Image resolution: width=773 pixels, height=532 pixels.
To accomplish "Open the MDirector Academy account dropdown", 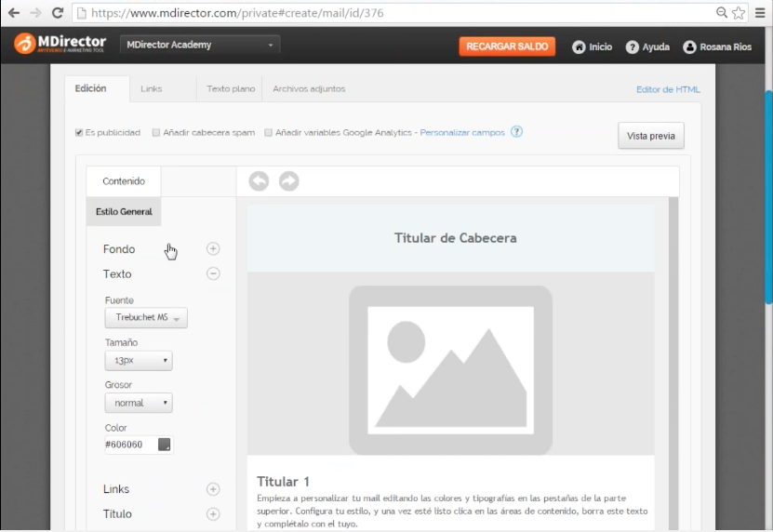I will (x=200, y=45).
